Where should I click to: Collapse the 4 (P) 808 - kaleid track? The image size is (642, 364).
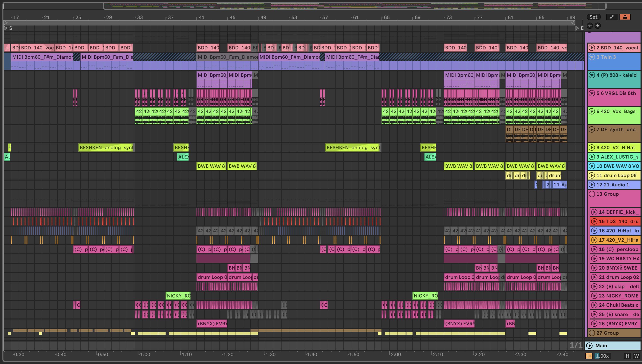592,75
